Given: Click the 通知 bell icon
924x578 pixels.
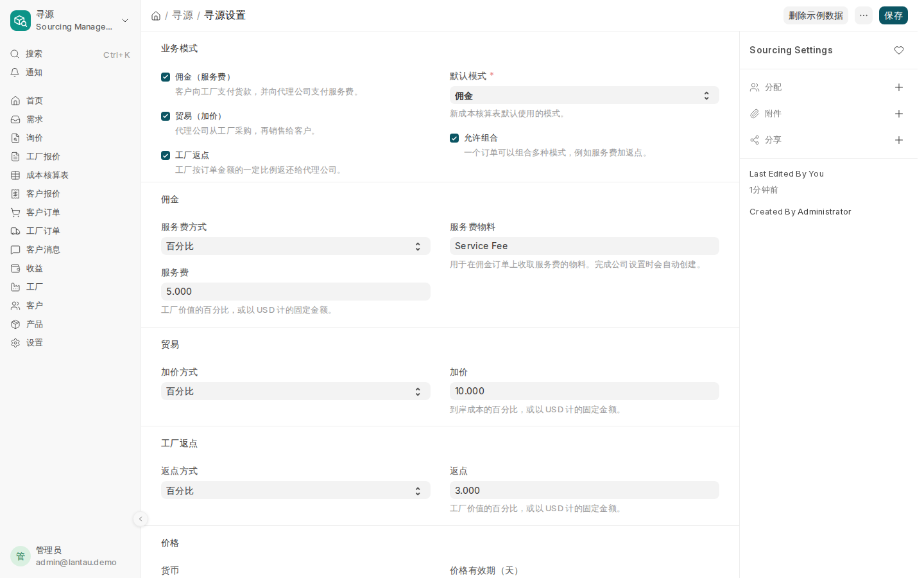Looking at the screenshot, I should (x=15, y=73).
